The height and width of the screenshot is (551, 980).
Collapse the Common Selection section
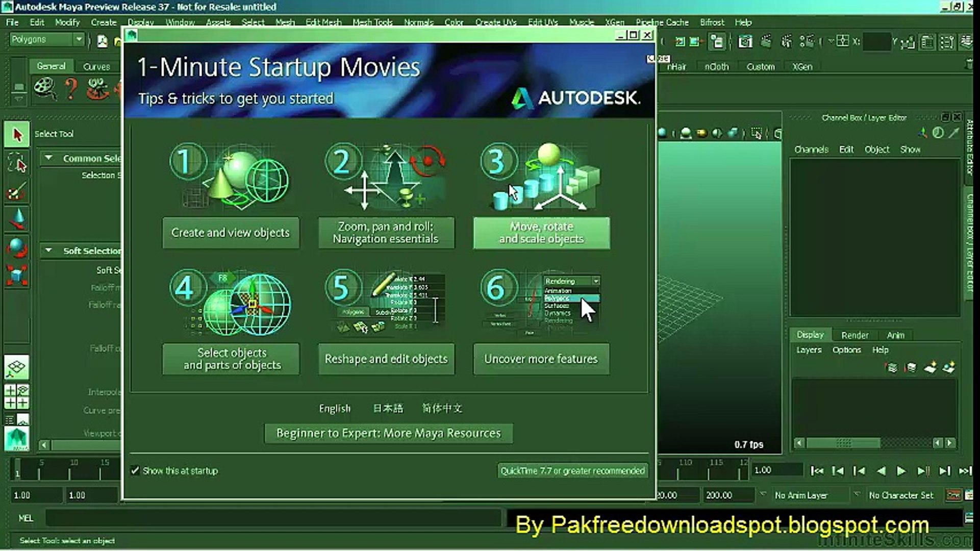click(x=48, y=158)
